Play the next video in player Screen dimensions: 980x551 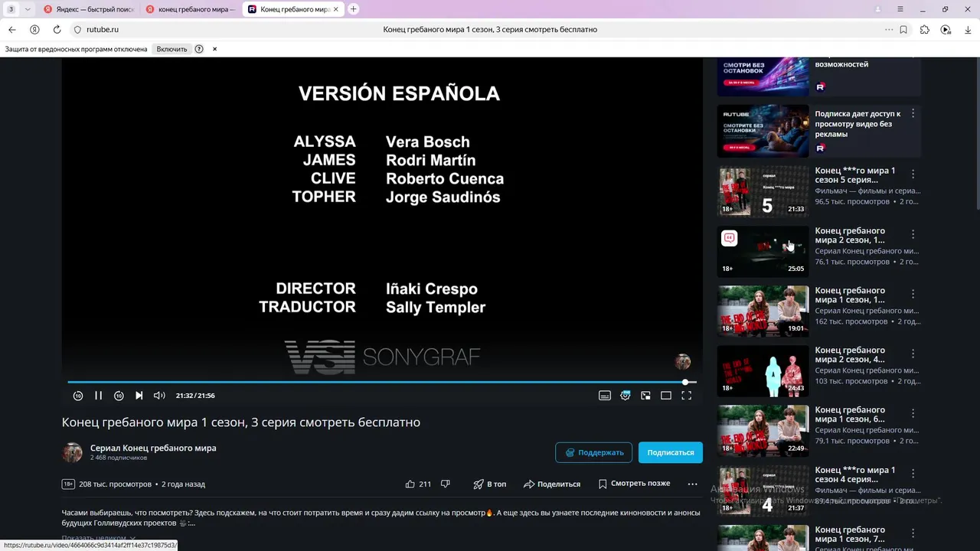(x=139, y=396)
